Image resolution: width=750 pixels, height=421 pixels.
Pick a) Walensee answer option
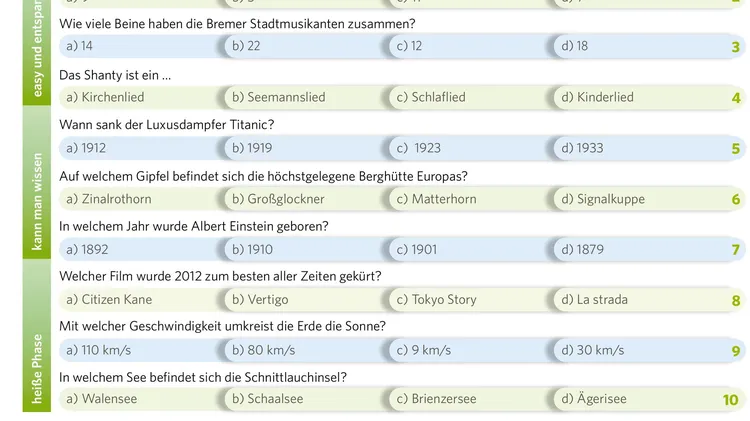point(140,399)
